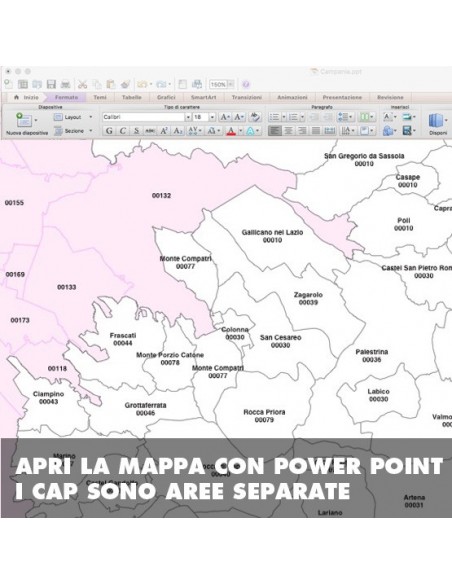Image resolution: width=452 pixels, height=584 pixels.
Task: Click the Nuova diapositiva icon
Action: (24, 120)
